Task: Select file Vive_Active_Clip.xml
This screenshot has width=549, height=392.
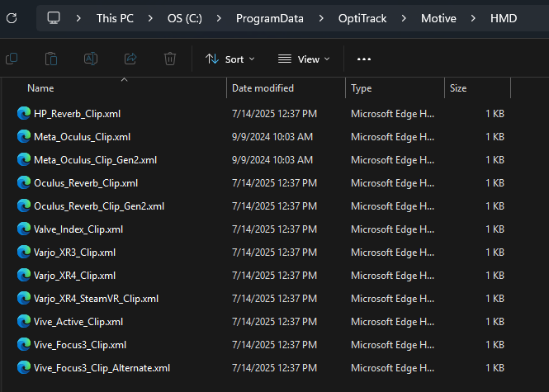Action: point(78,322)
